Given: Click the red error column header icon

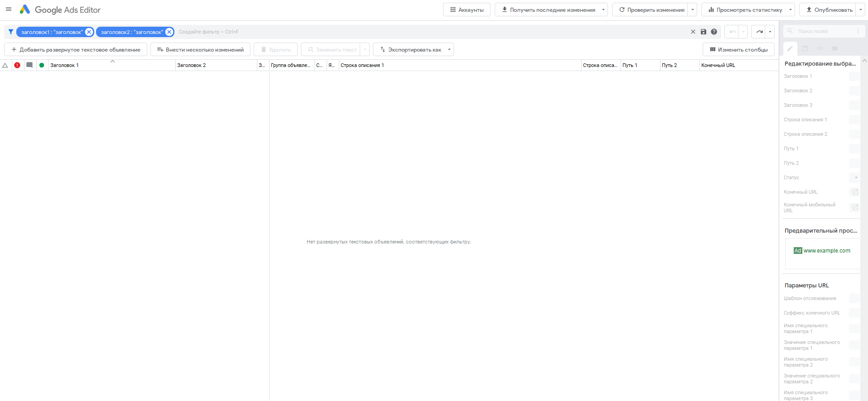Looking at the screenshot, I should tap(17, 65).
